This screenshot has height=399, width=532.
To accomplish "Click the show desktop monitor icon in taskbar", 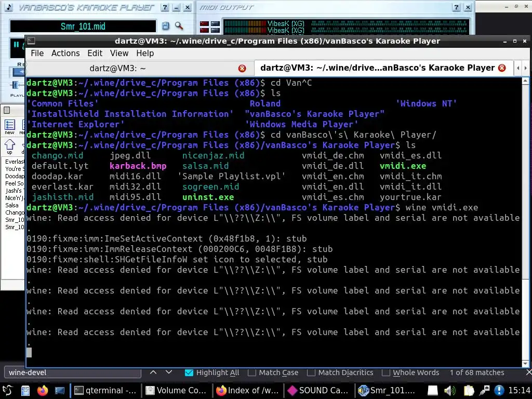I will click(x=60, y=391).
